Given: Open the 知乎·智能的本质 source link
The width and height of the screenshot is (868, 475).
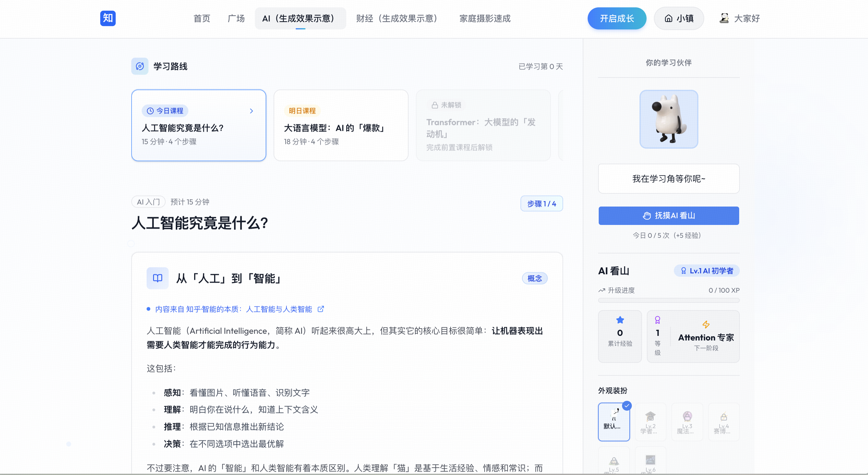Looking at the screenshot, I should (233, 309).
